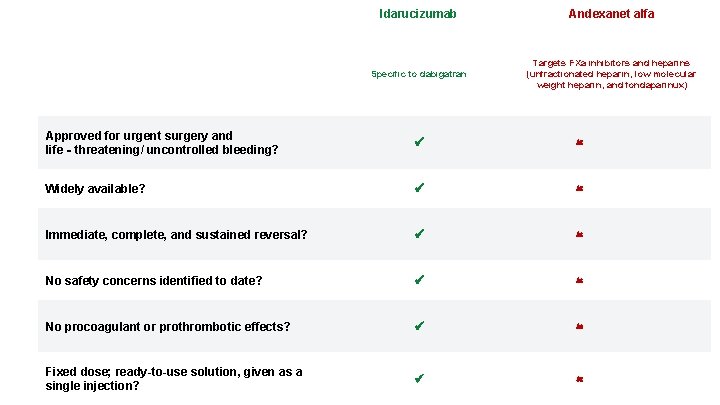
Task: Select the 'Targets FXa inhibitors and heparins' description
Action: click(x=611, y=73)
